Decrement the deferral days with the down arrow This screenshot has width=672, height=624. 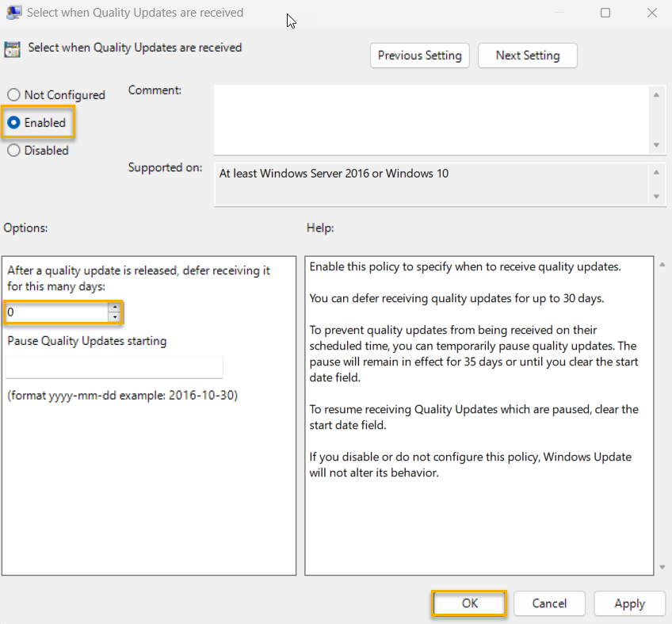tap(116, 316)
